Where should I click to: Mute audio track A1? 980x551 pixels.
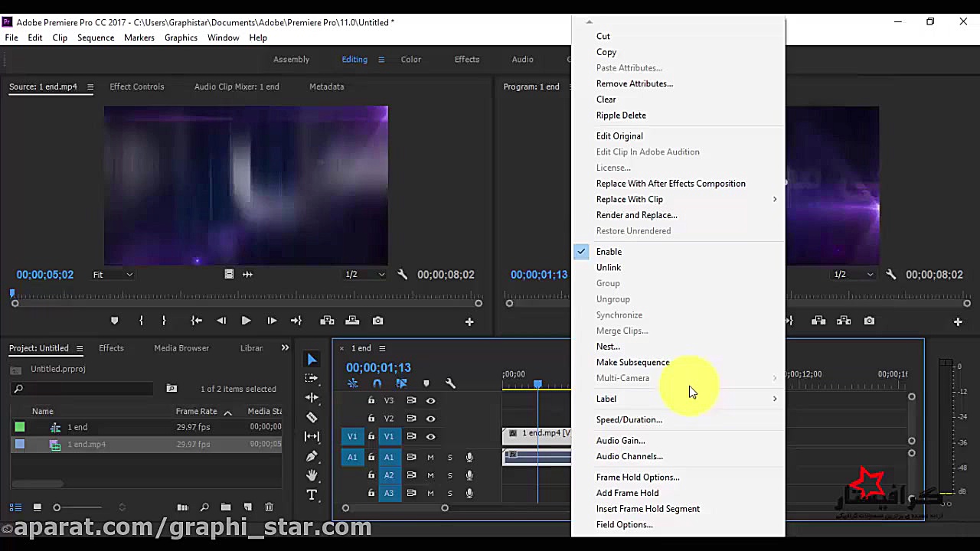pos(430,457)
